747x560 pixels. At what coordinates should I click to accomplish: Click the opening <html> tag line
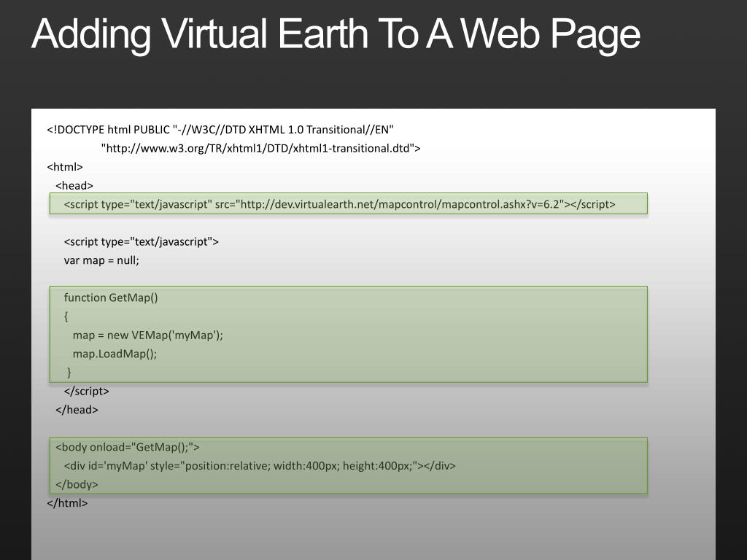point(65,167)
